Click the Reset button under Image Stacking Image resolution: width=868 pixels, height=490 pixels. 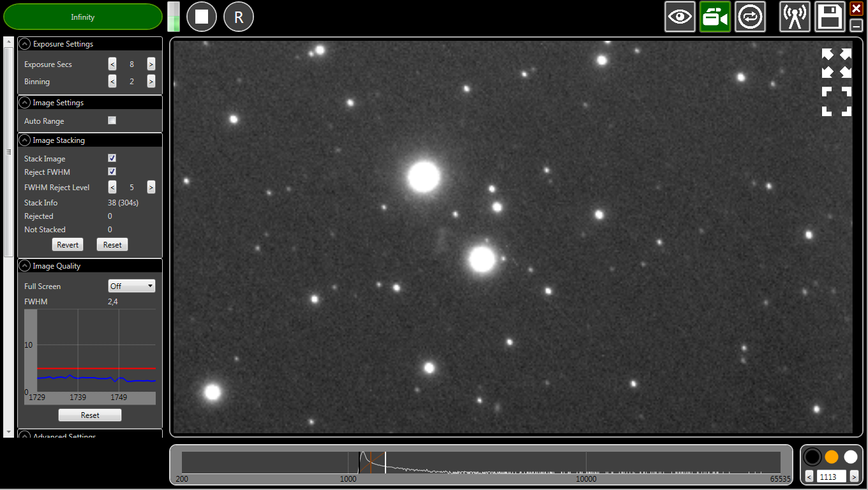tap(112, 245)
